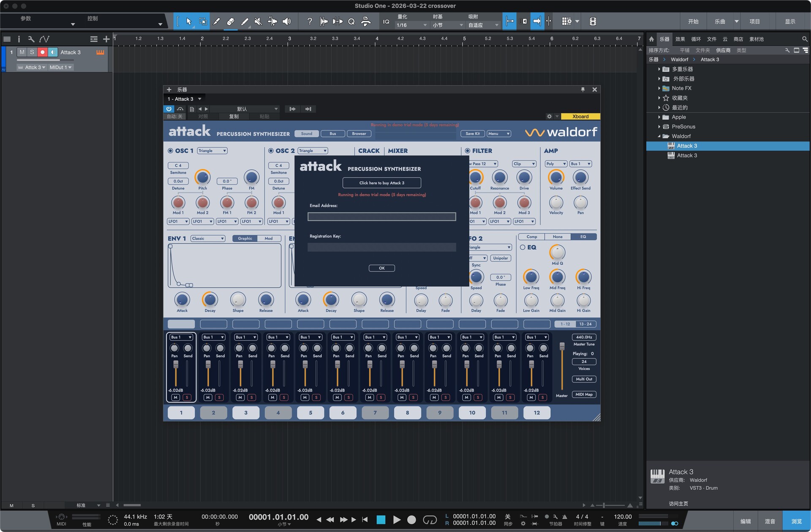Select the Eraser tool in toolbar
This screenshot has height=532, width=811.
pyautogui.click(x=230, y=22)
